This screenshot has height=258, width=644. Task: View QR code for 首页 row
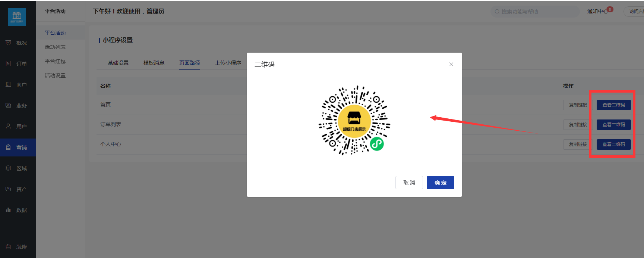[614, 105]
